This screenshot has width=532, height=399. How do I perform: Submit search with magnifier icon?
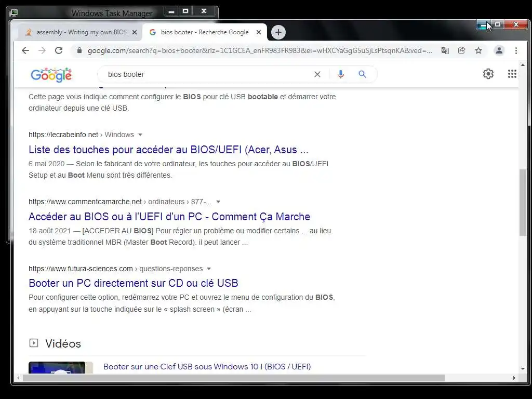pos(362,74)
